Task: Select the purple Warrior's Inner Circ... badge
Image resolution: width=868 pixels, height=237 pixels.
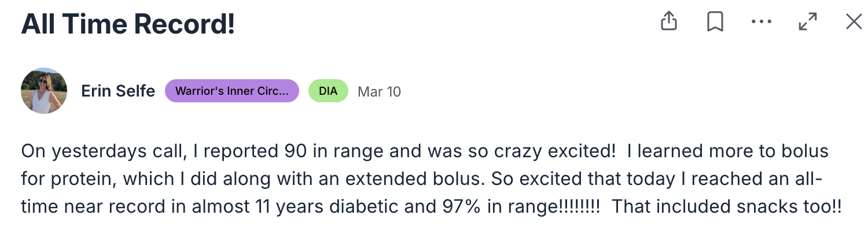Action: tap(231, 91)
